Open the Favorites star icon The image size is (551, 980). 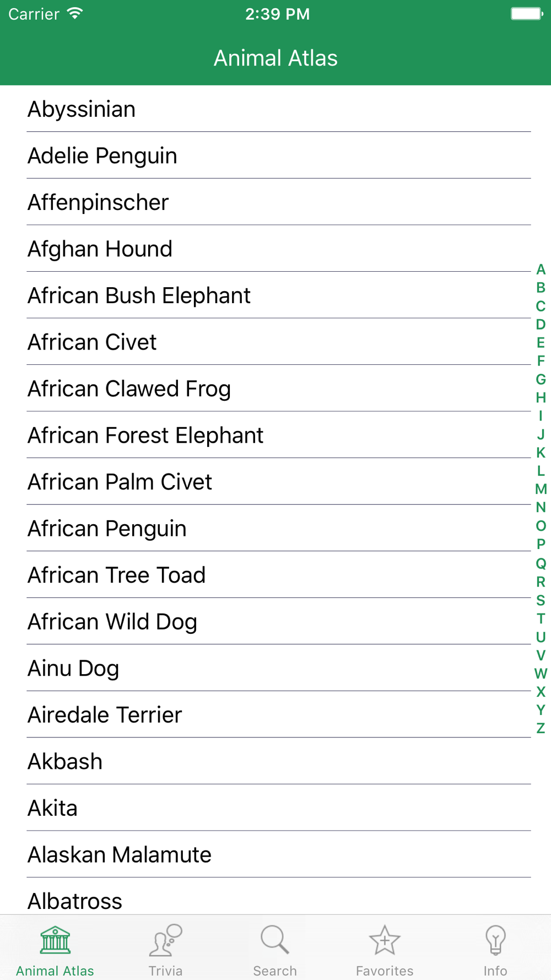385,940
